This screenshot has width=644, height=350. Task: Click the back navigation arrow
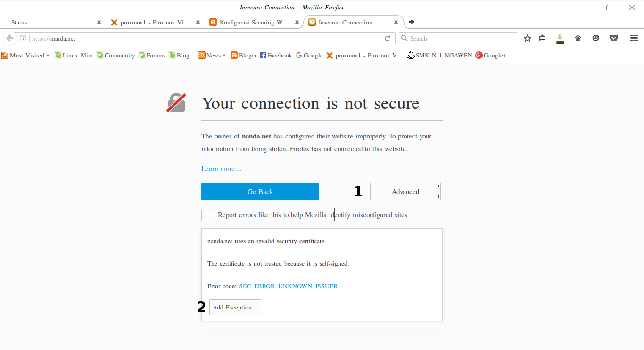point(9,38)
